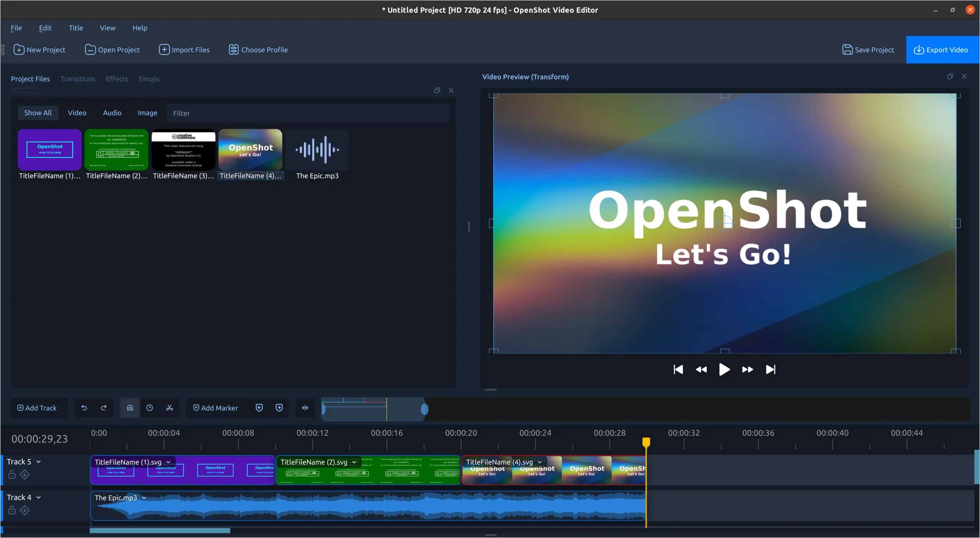Select the TitleFileName (1) purple thumbnail
980x538 pixels.
pyautogui.click(x=49, y=150)
